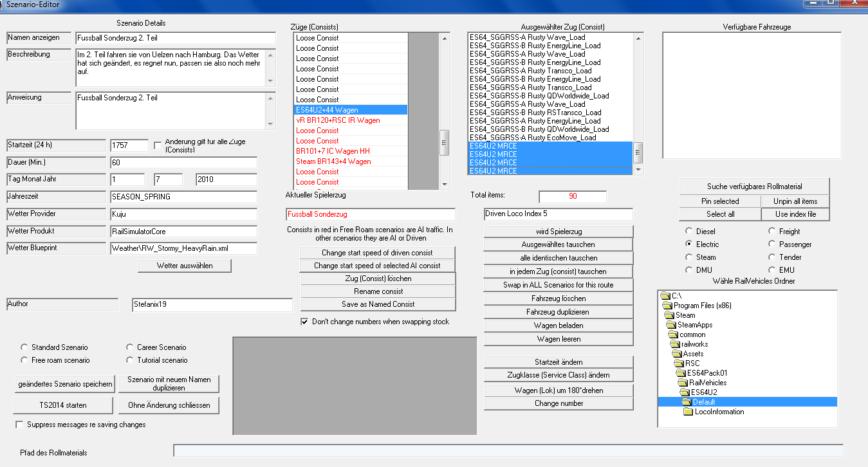Select the Diesel radio button
Viewport: 868px width, 467px height.
pos(690,232)
